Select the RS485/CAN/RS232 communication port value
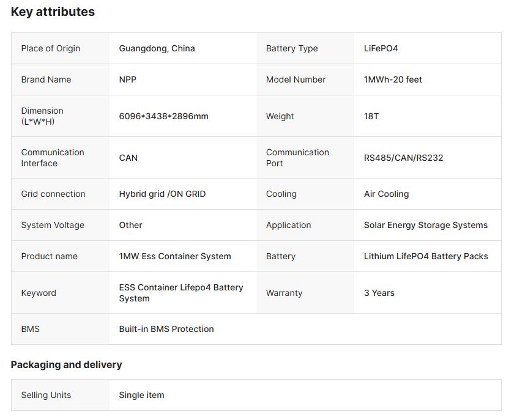This screenshot has height=420, width=517. pyautogui.click(x=403, y=158)
